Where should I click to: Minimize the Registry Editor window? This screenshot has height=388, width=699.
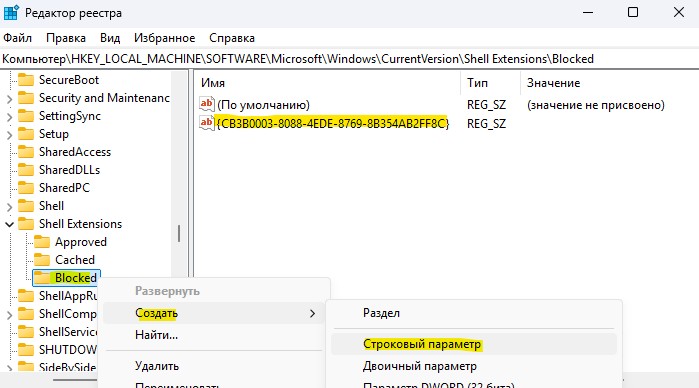coord(588,12)
